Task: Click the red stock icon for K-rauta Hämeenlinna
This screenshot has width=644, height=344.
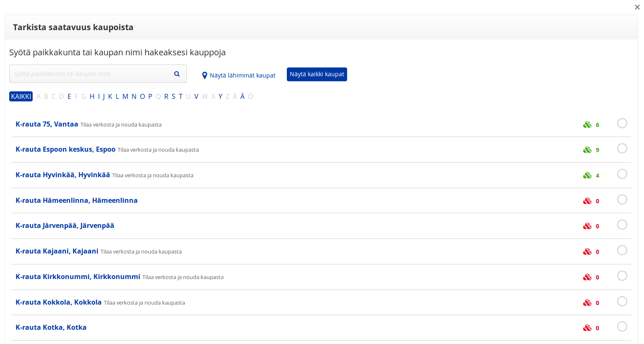Action: [x=587, y=201]
